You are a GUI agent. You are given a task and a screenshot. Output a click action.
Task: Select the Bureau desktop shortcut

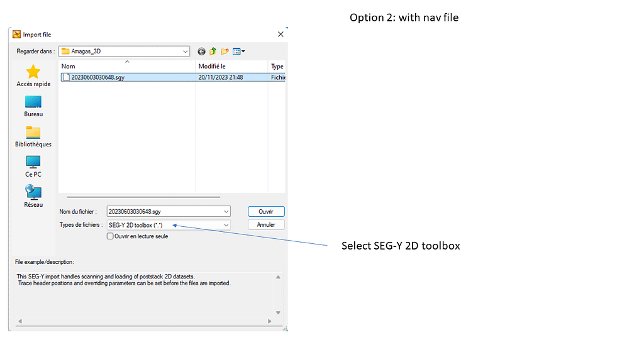tap(33, 106)
